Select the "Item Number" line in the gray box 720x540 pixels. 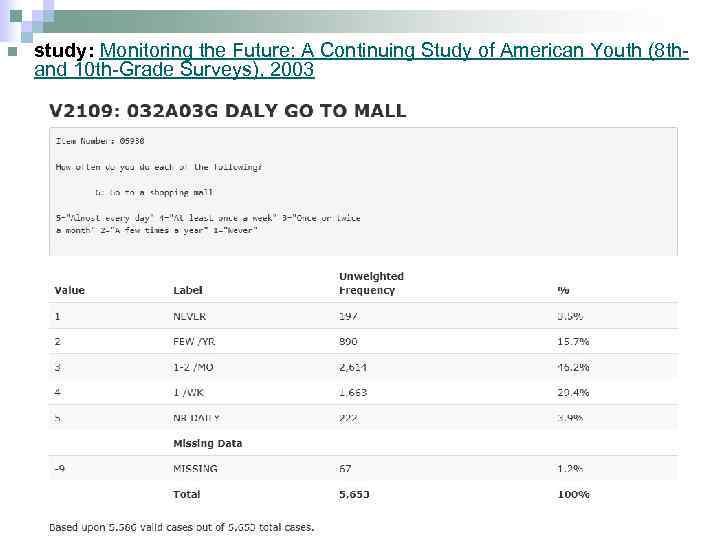[101, 142]
